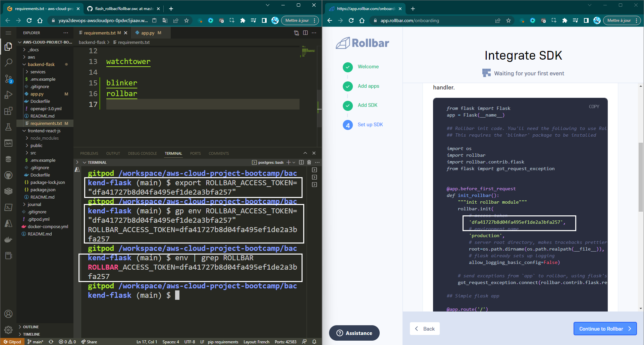The image size is (644, 345).
Task: Click Mettre à jour in Rollbar browser
Action: (x=622, y=20)
